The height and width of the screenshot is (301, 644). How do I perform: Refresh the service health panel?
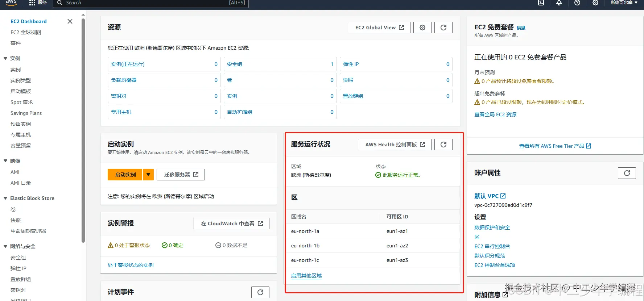(443, 145)
